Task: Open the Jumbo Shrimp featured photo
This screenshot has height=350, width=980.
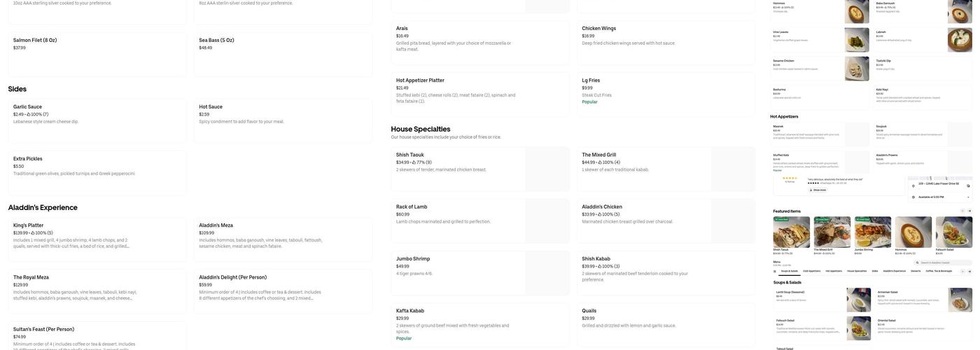Action: pos(872,231)
